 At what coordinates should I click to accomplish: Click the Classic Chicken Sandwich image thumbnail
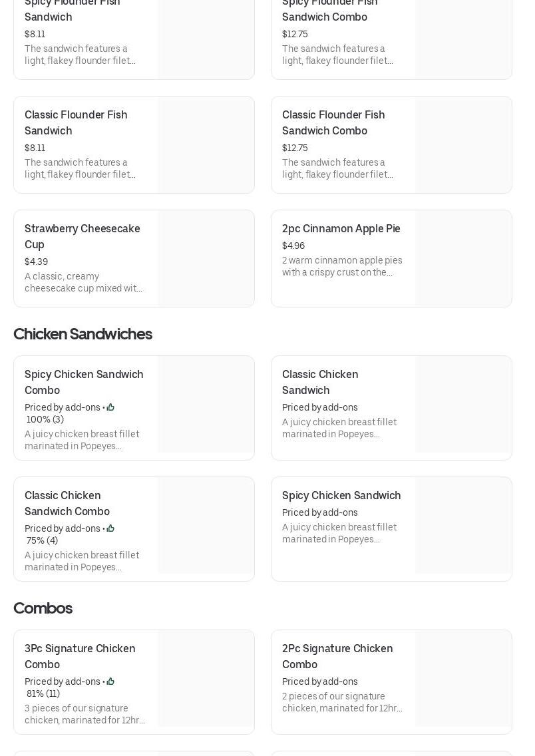coord(463,405)
